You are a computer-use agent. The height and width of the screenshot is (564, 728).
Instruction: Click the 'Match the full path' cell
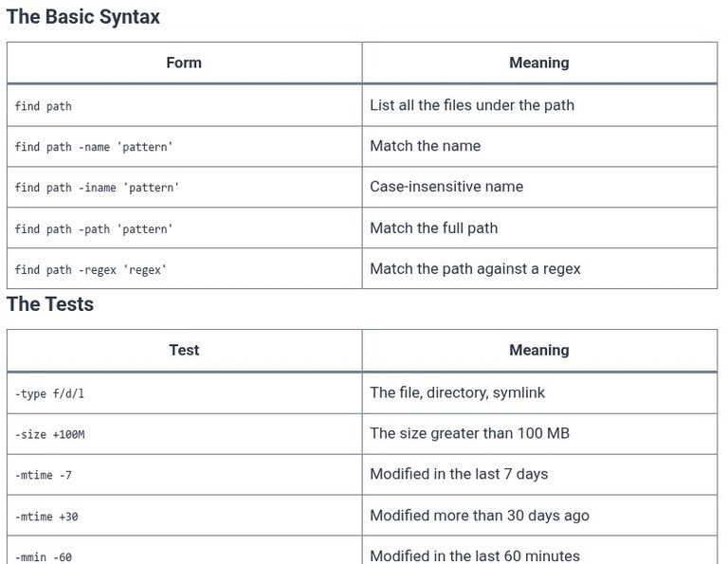[433, 227]
